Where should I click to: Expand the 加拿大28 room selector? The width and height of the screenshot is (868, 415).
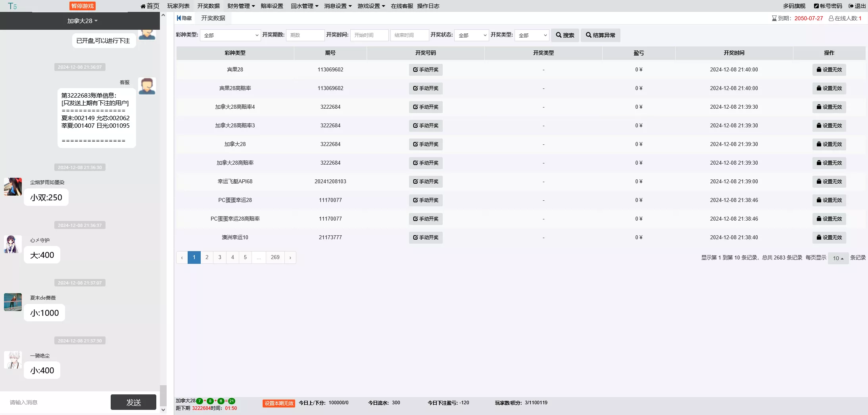[82, 21]
